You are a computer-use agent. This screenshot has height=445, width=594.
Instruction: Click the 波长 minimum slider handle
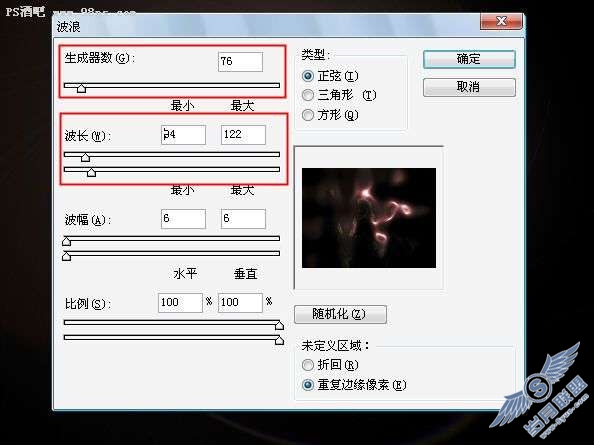click(x=86, y=157)
